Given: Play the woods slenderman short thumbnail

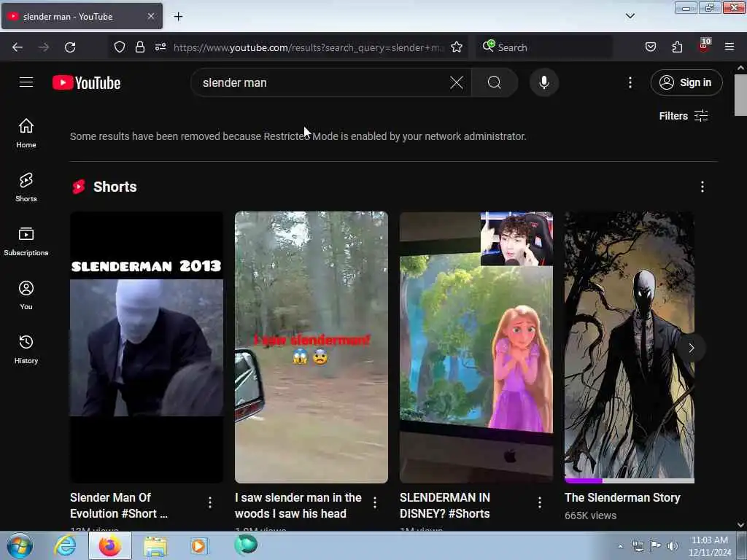Looking at the screenshot, I should click(311, 347).
